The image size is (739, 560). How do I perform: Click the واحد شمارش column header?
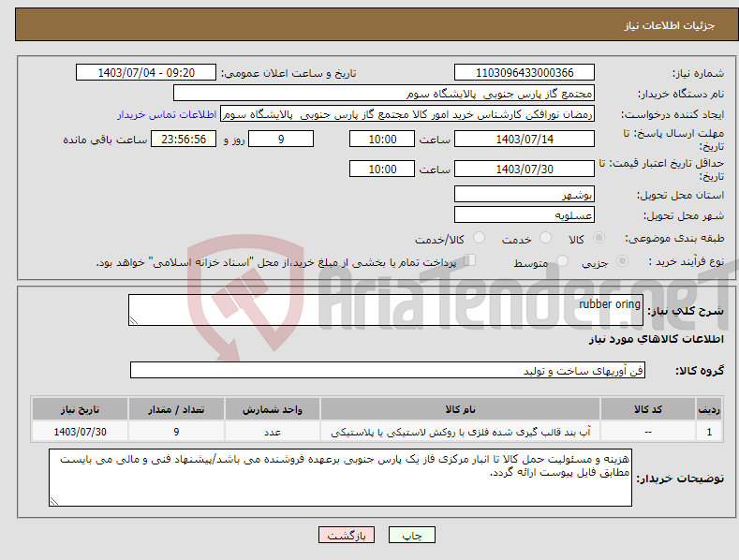tap(273, 409)
